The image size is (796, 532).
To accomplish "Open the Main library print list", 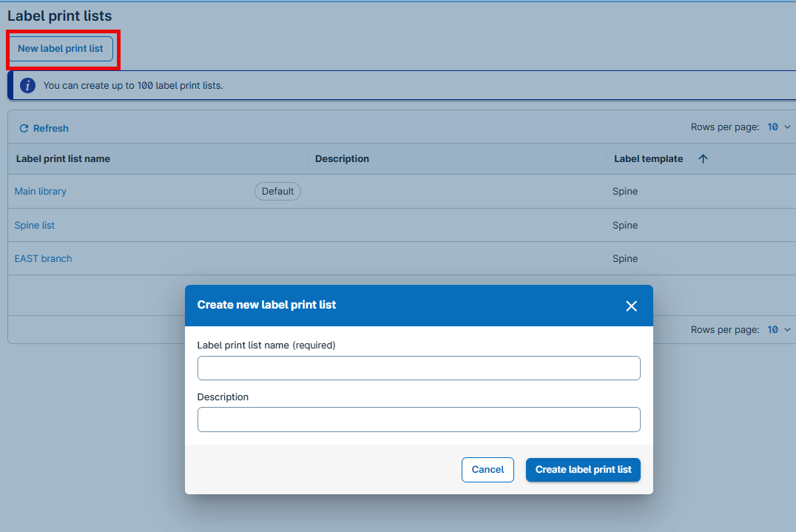I will (41, 192).
